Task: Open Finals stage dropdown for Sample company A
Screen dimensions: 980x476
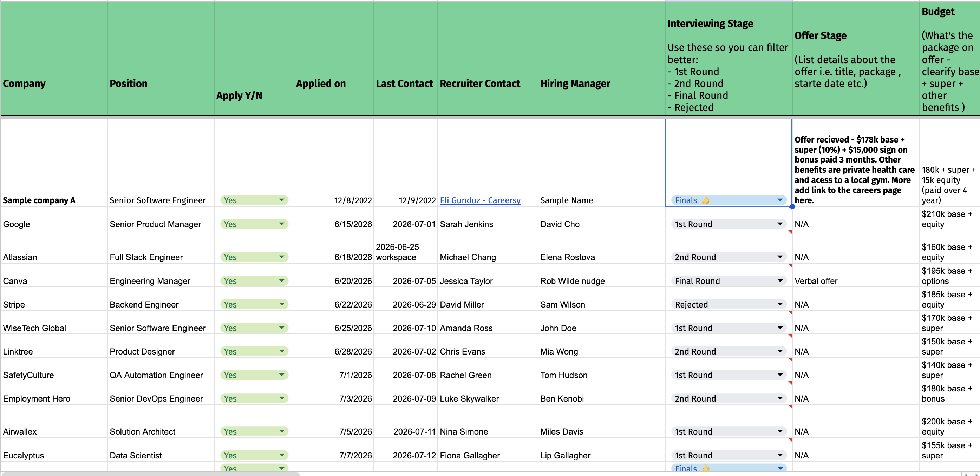Action: pyautogui.click(x=729, y=200)
